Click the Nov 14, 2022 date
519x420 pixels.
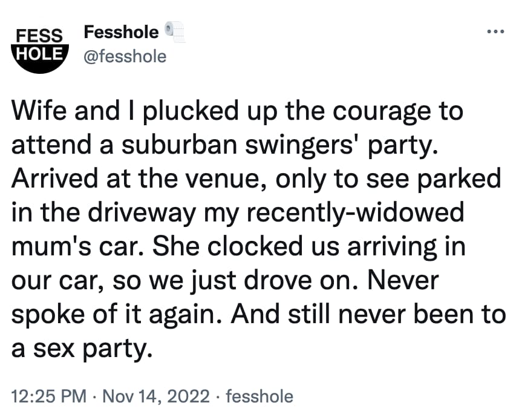(155, 396)
